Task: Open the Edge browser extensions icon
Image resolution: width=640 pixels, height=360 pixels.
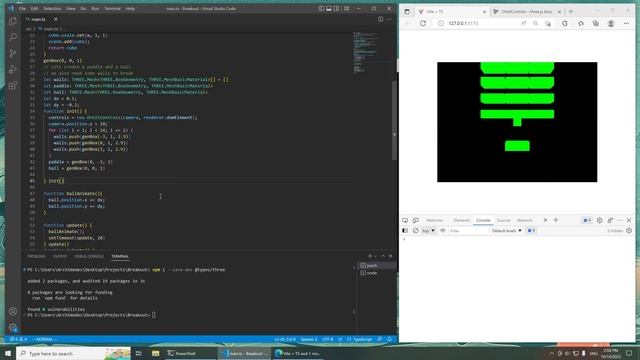Action: [565, 23]
